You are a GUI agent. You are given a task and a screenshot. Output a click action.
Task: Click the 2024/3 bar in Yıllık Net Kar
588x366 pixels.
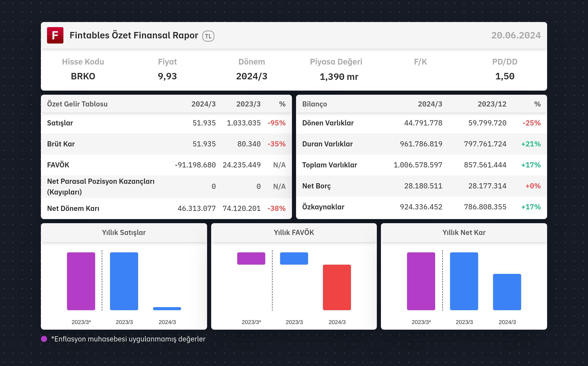tap(507, 292)
